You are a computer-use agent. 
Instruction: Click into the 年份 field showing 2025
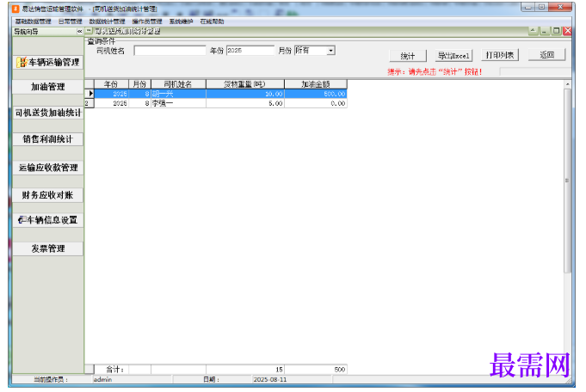(250, 51)
